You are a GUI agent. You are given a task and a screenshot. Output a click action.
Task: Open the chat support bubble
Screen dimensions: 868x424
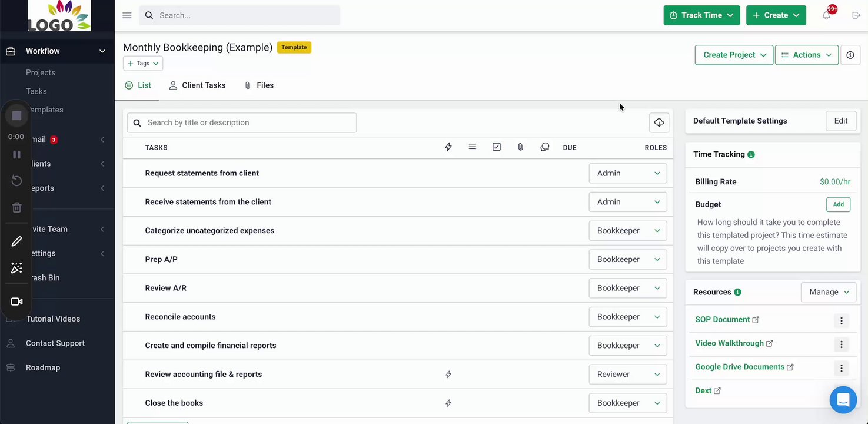843,400
